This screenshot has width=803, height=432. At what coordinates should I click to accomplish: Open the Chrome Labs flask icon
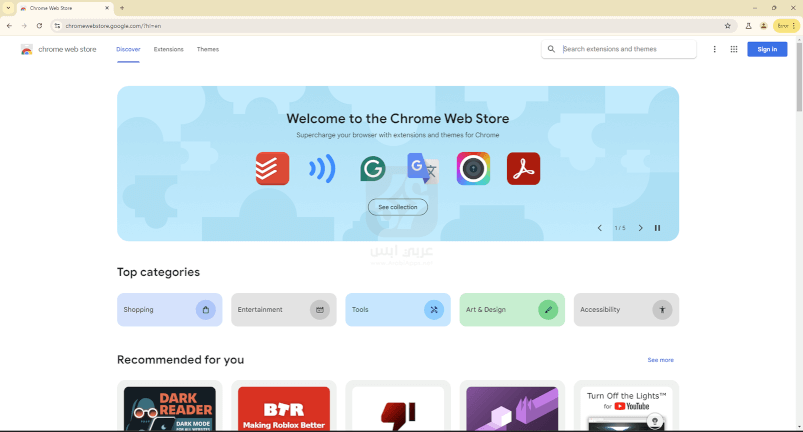pos(748,26)
